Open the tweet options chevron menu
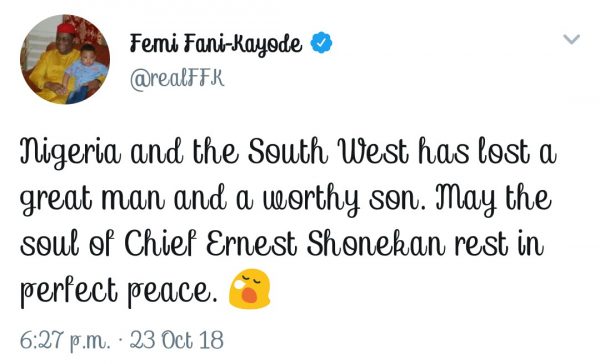This screenshot has height=364, width=600. click(x=572, y=39)
